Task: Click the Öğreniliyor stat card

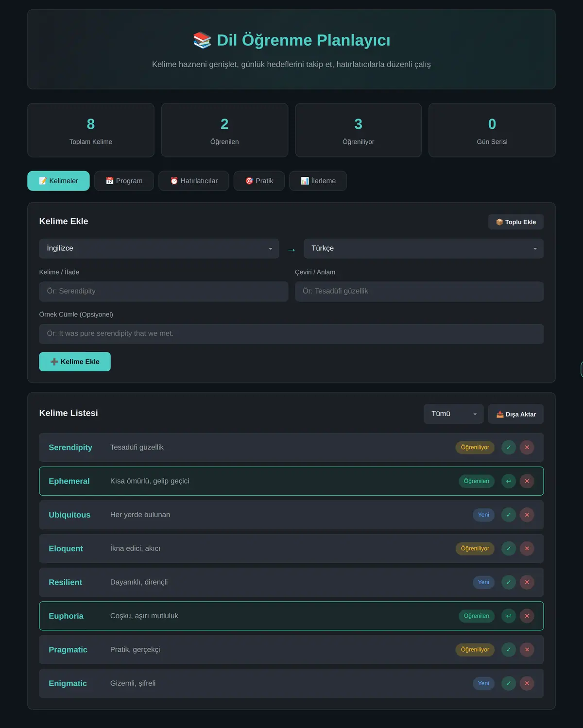Action: (359, 130)
